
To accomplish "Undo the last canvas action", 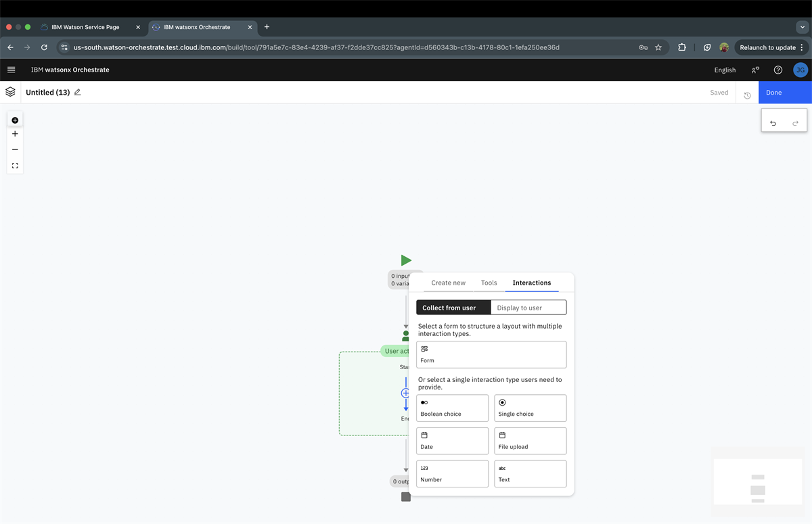I will point(773,123).
